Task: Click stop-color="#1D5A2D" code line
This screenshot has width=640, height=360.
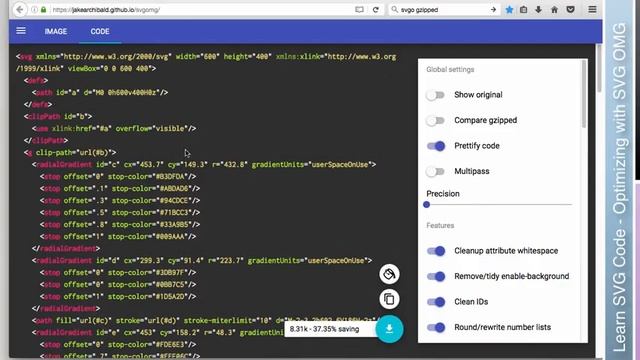Action: click(118, 296)
